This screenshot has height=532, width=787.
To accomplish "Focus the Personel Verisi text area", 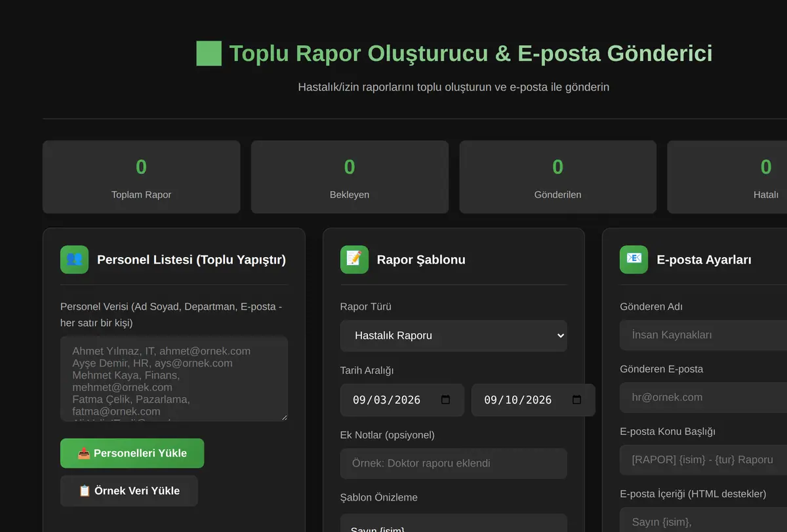I will point(174,379).
